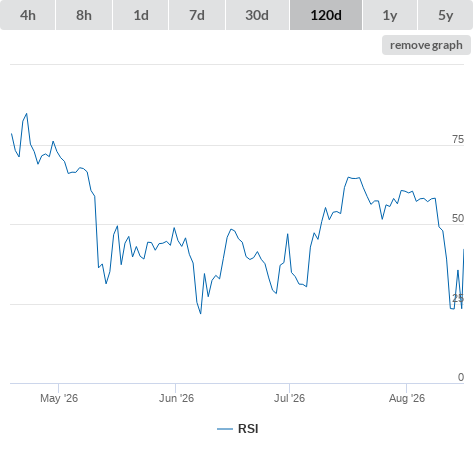This screenshot has width=474, height=455.
Task: Click the Aug '26 axis label
Action: 407,398
